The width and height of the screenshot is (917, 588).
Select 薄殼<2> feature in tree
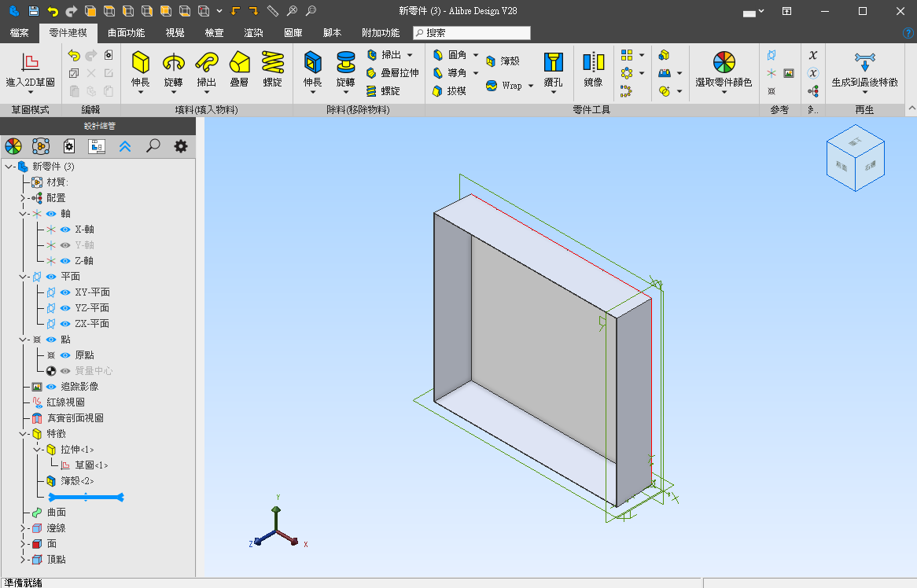(77, 481)
